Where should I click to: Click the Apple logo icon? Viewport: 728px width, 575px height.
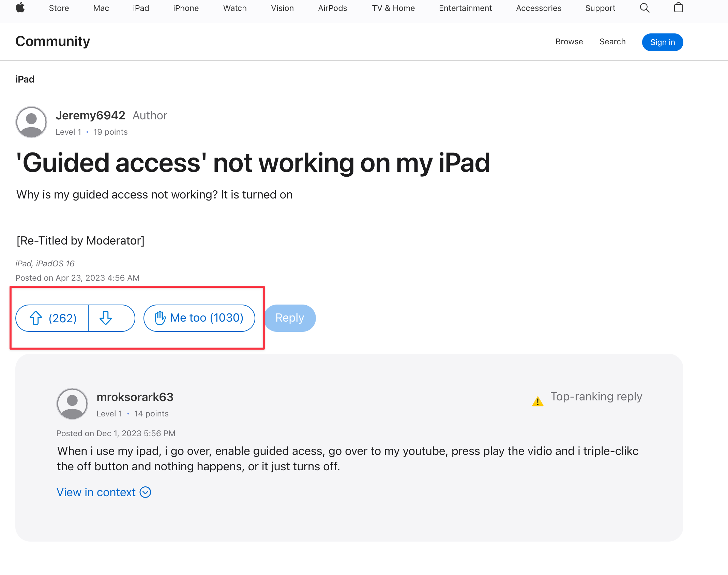(20, 8)
